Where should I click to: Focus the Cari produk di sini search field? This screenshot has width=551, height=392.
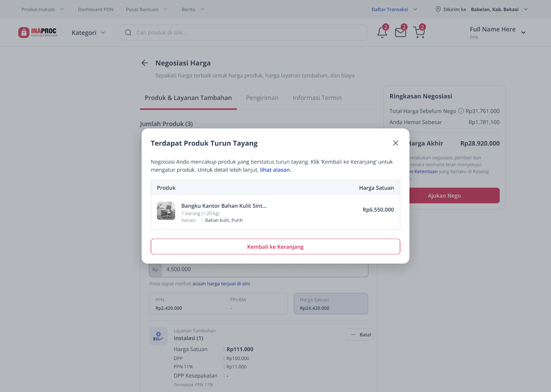[243, 33]
